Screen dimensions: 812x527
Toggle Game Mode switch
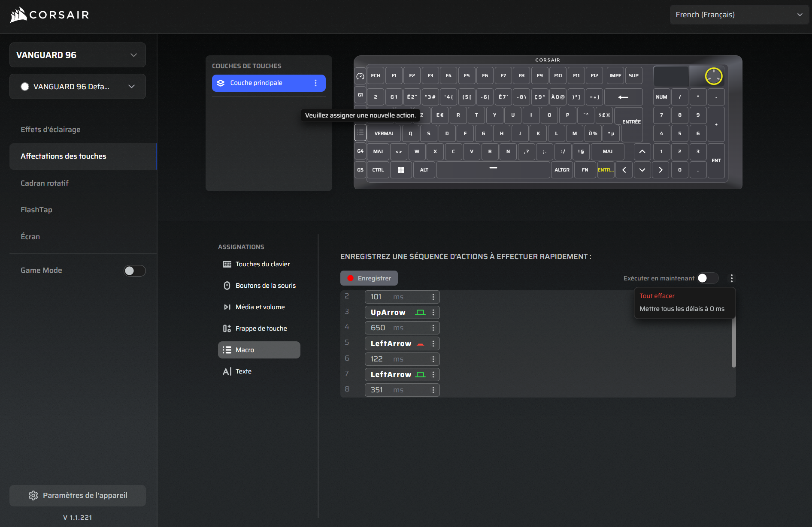134,271
